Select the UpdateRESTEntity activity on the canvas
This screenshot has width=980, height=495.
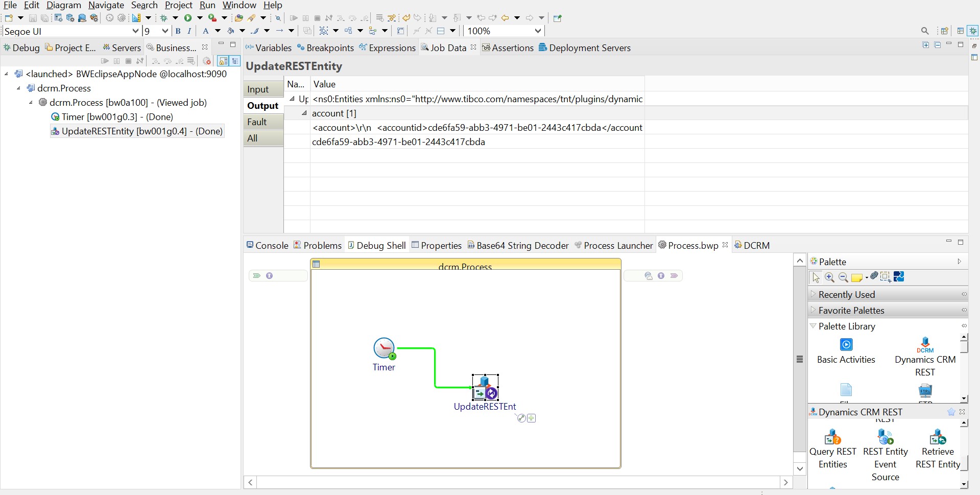point(485,388)
